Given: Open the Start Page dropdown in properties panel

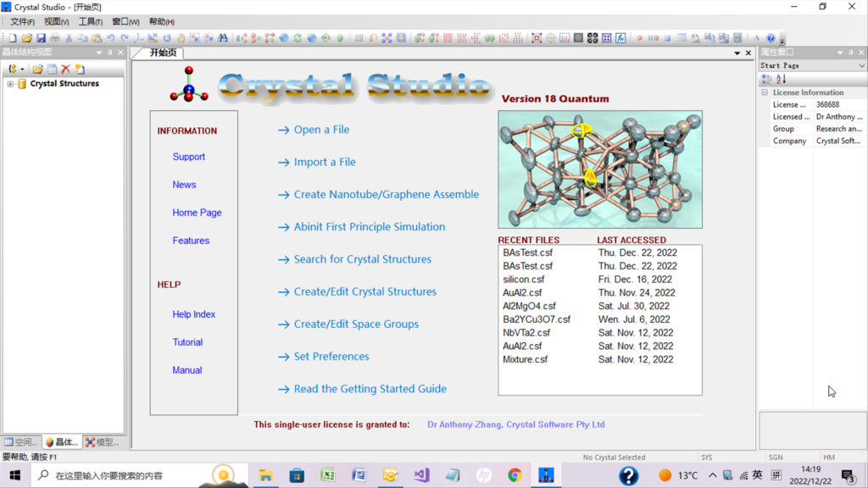Looking at the screenshot, I should (861, 65).
